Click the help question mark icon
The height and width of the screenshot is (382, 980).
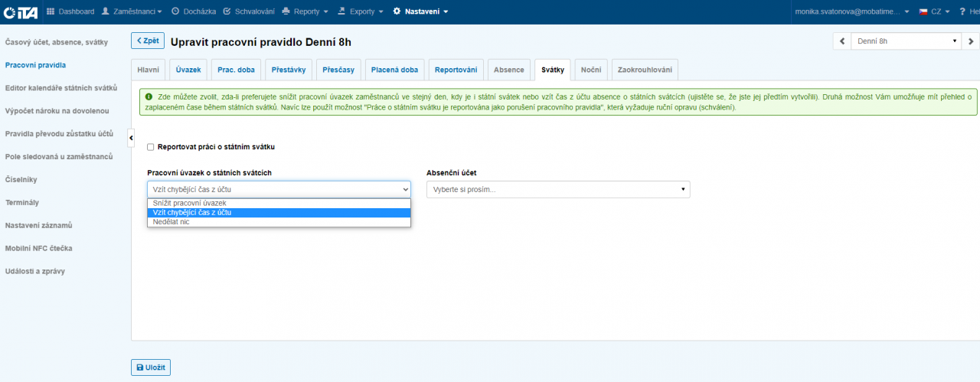point(962,11)
